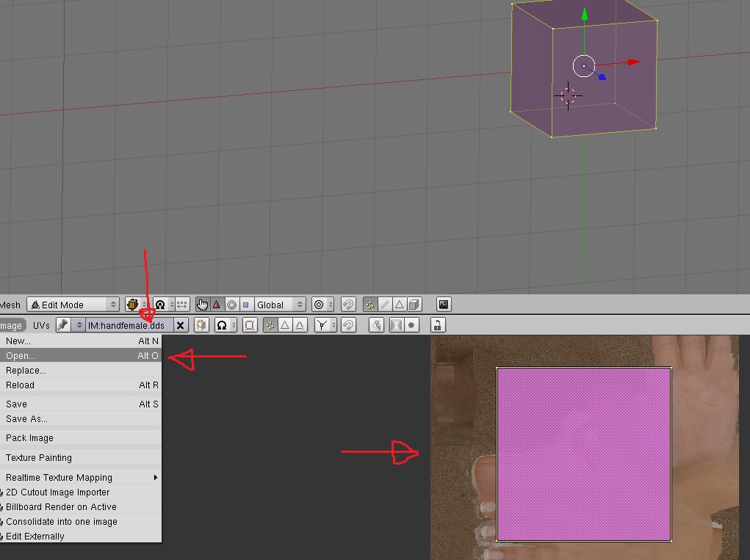This screenshot has width=750, height=560.
Task: Choose Edit Externally menu entry
Action: click(81, 536)
